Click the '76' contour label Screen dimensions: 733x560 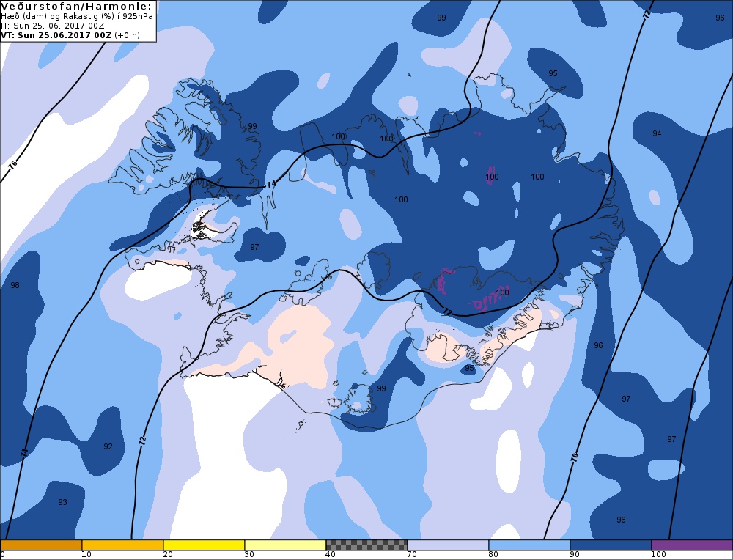[12, 164]
